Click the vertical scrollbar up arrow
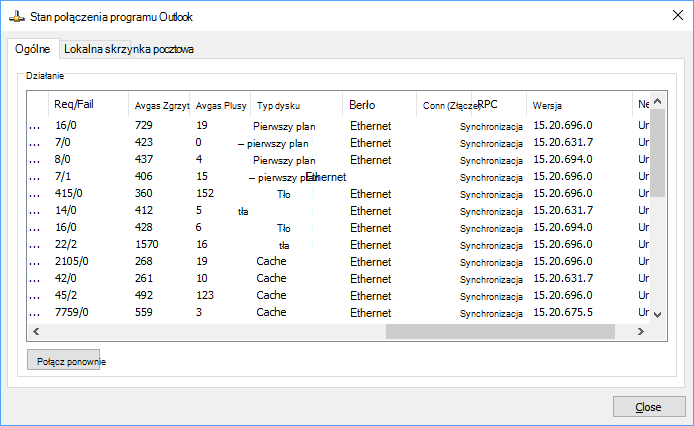The height and width of the screenshot is (426, 694). pyautogui.click(x=658, y=101)
